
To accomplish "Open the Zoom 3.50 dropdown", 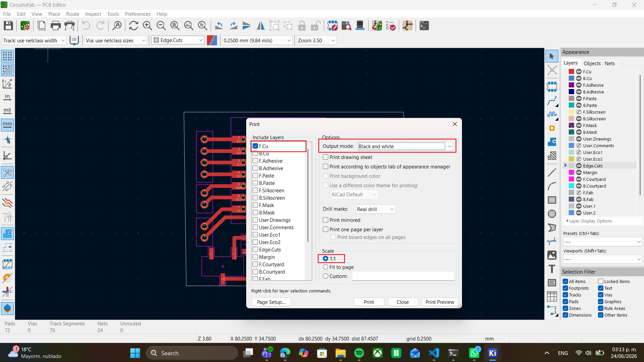I will [x=316, y=40].
